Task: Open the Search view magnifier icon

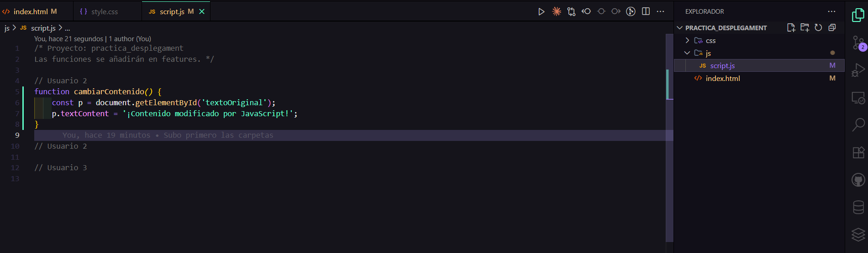Action: pos(858,124)
